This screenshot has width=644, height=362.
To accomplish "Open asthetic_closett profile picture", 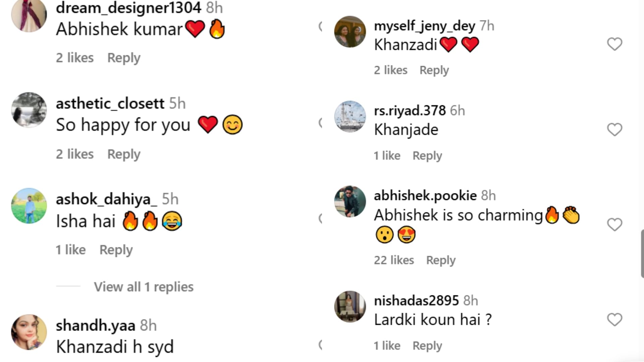I will (29, 110).
